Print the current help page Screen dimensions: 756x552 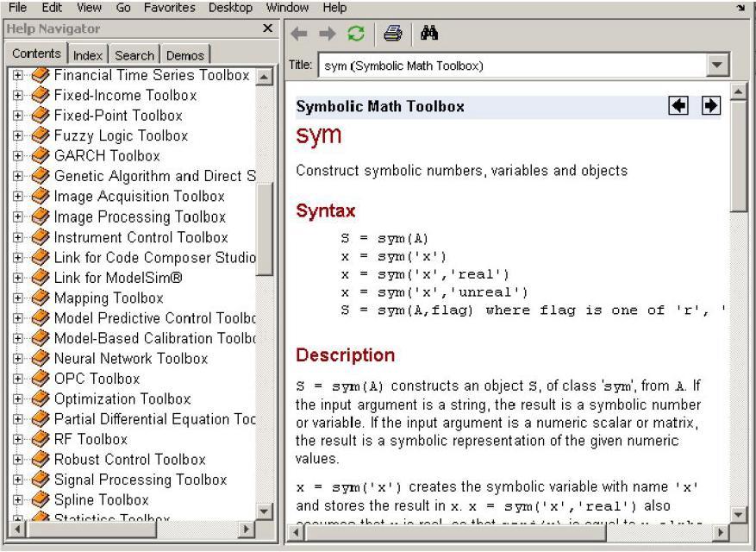[x=393, y=34]
